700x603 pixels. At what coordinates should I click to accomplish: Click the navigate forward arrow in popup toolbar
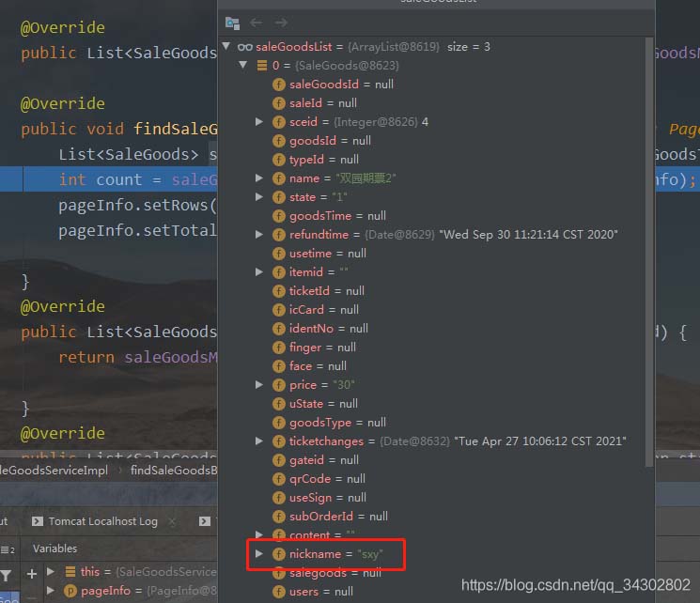pyautogui.click(x=281, y=23)
